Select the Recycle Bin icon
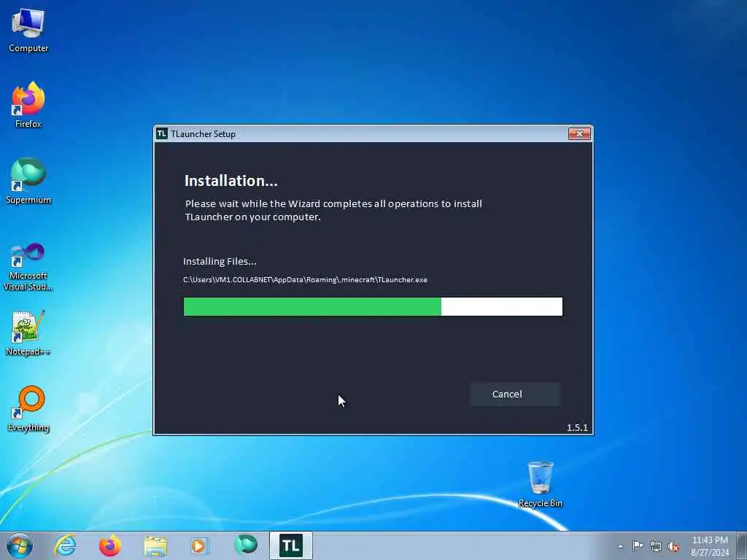 click(541, 484)
